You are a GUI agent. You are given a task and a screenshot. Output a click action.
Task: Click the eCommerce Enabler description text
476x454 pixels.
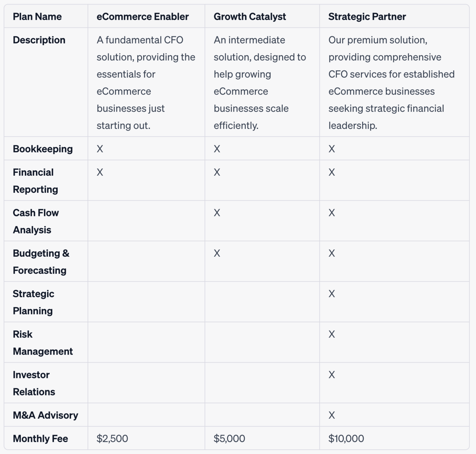tap(146, 82)
